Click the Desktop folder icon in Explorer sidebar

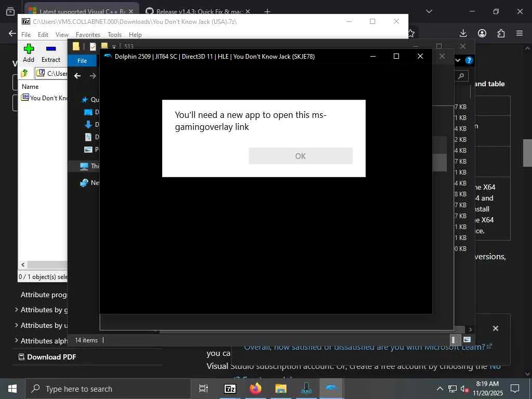click(88, 112)
